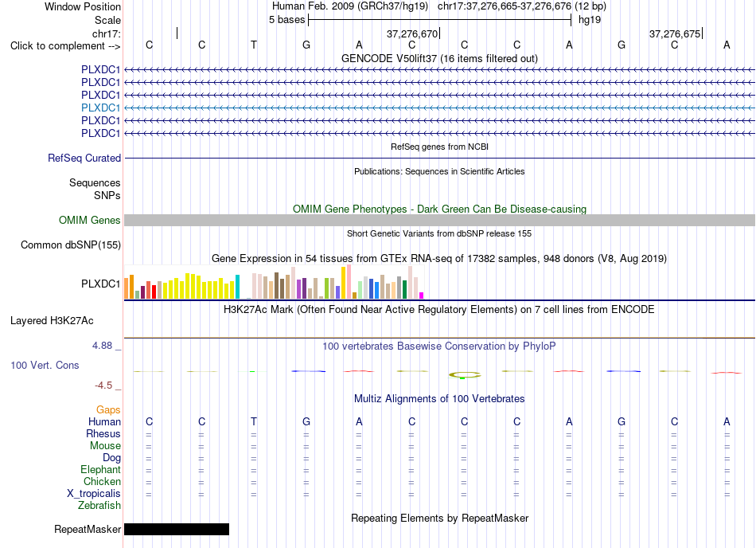Click PLXDC1 label beside GTEx bar chart
This screenshot has width=756, height=548.
tap(100, 284)
